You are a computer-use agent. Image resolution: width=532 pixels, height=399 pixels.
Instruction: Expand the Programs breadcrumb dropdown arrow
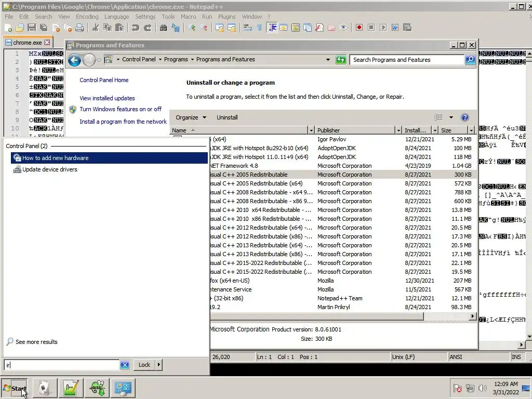(x=192, y=59)
